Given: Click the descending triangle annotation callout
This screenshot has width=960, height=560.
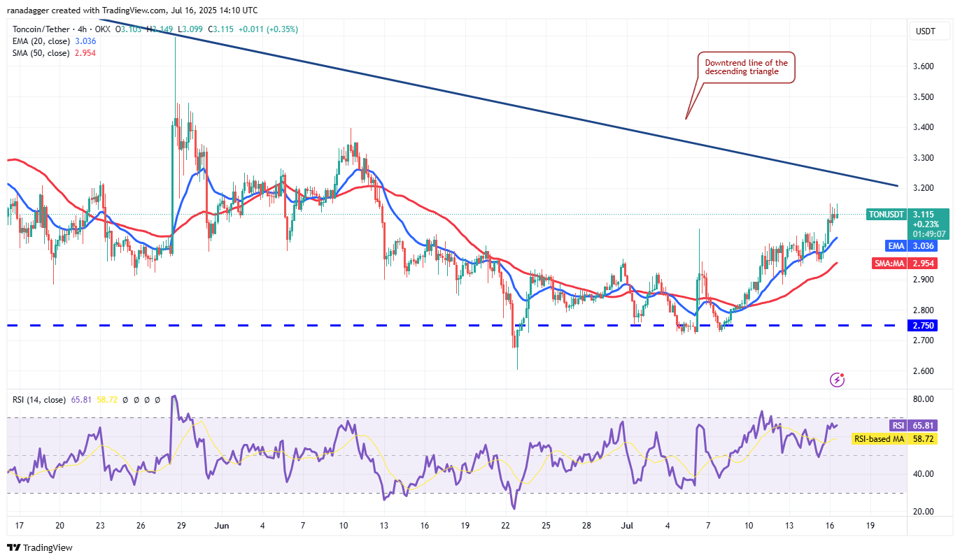Looking at the screenshot, I should click(x=746, y=66).
